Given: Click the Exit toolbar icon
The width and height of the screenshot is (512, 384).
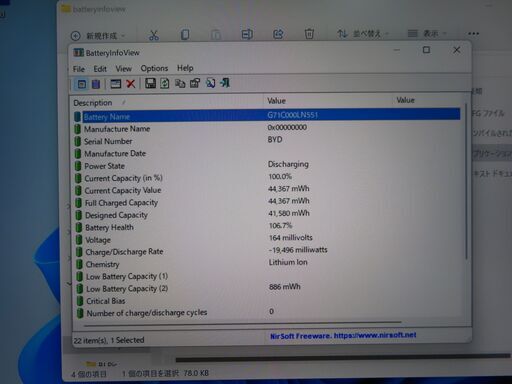Looking at the screenshot, I should pos(225,82).
